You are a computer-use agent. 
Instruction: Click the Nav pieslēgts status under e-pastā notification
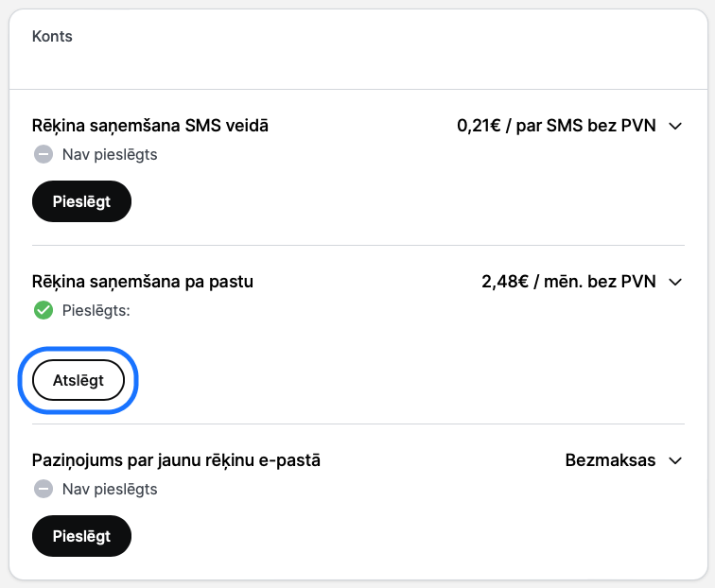pyautogui.click(x=110, y=489)
